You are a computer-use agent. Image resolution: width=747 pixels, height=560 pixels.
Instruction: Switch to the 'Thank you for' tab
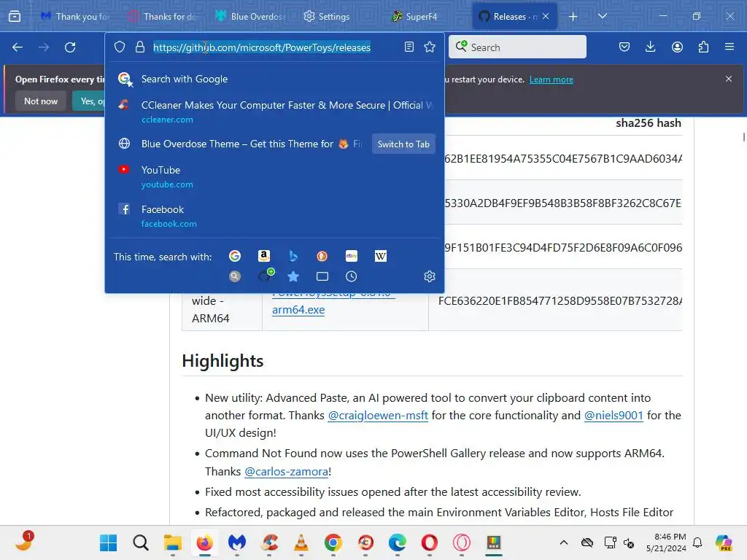click(x=76, y=17)
